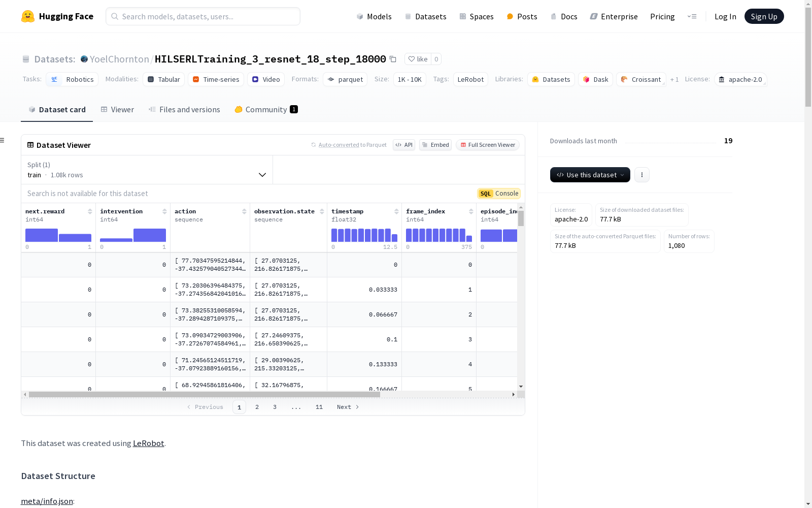This screenshot has width=812, height=508.
Task: Click the datasets stack icon beside Datasets:
Action: [26, 59]
